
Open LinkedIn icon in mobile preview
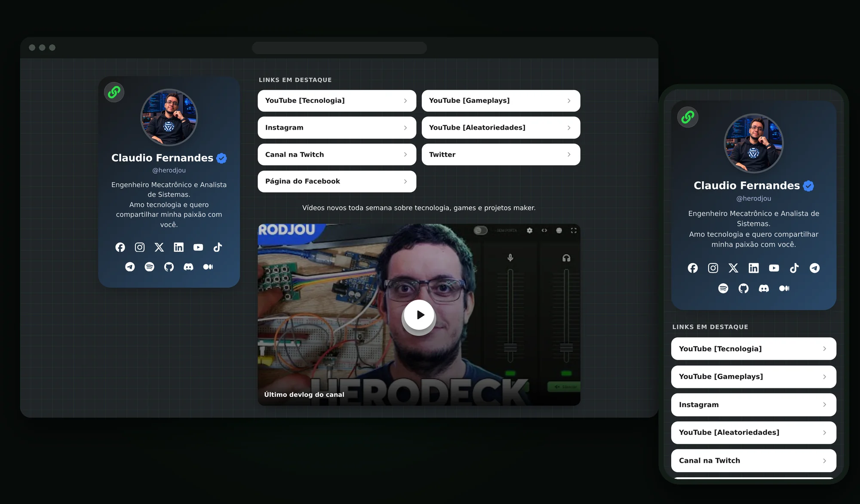click(754, 268)
